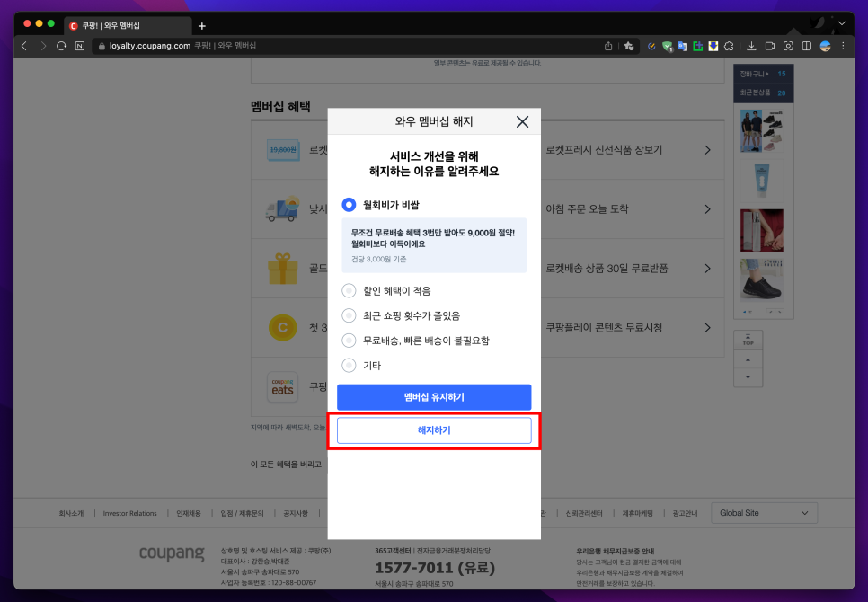Screen dimensions: 868x602
Task: Click the 장바구니 sidebar item
Action: pyautogui.click(x=764, y=74)
